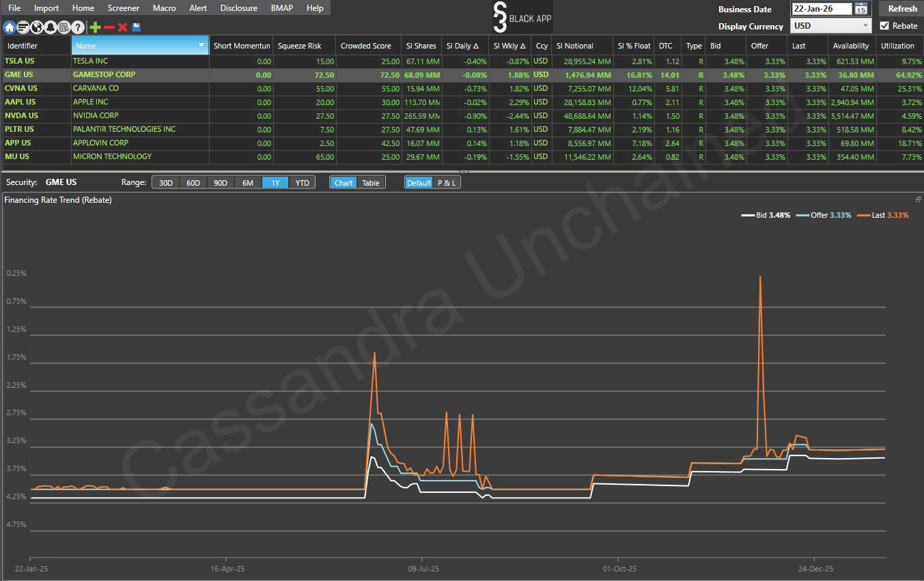The width and height of the screenshot is (924, 581).
Task: Open help via question mark icon
Action: click(78, 27)
